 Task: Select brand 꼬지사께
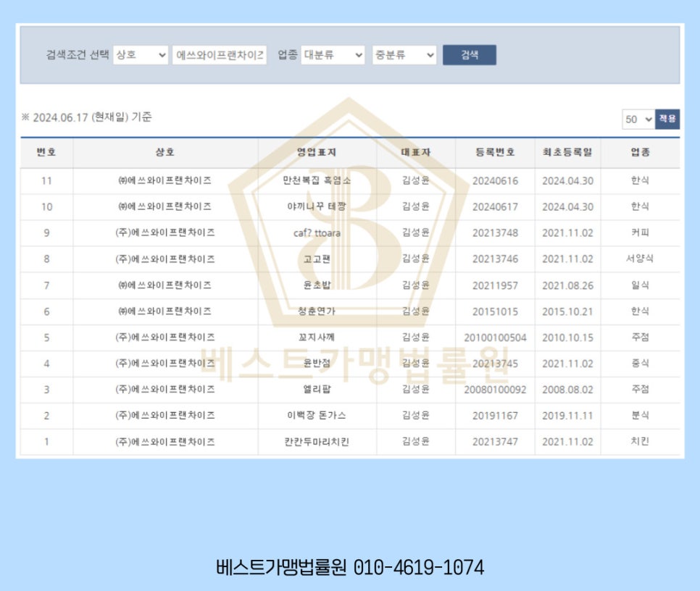pos(317,338)
